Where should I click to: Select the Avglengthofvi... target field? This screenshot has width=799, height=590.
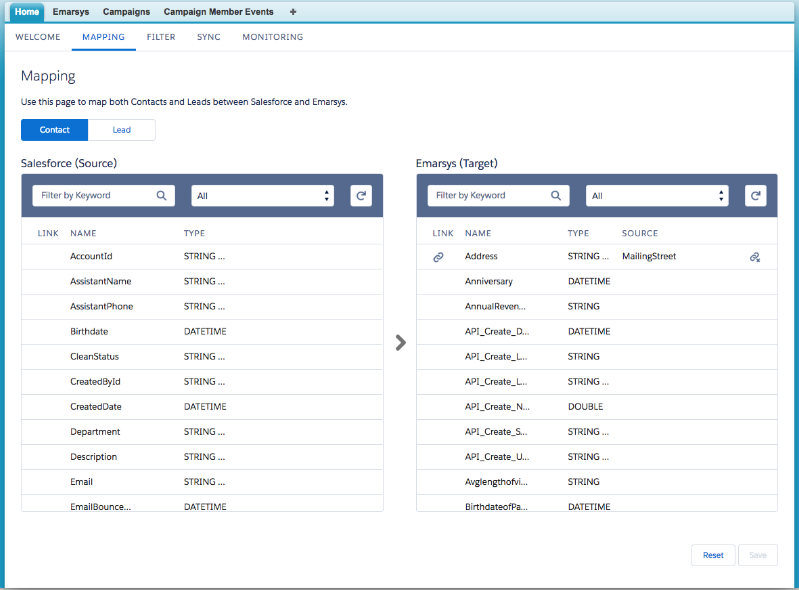tap(597, 481)
